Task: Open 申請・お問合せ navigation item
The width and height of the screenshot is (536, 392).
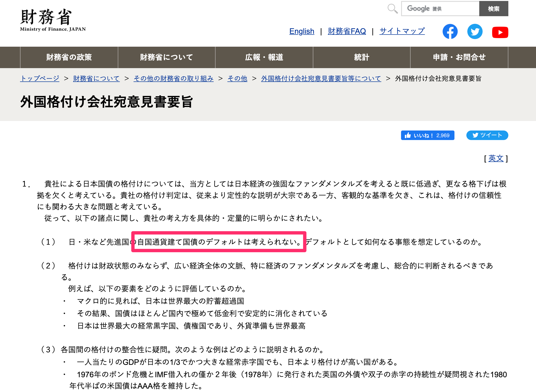Action: [459, 57]
